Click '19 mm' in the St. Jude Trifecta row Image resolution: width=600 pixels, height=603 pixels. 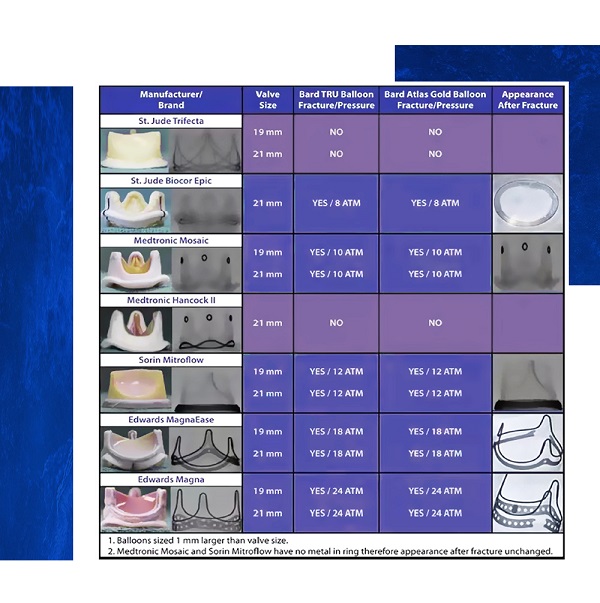(268, 132)
